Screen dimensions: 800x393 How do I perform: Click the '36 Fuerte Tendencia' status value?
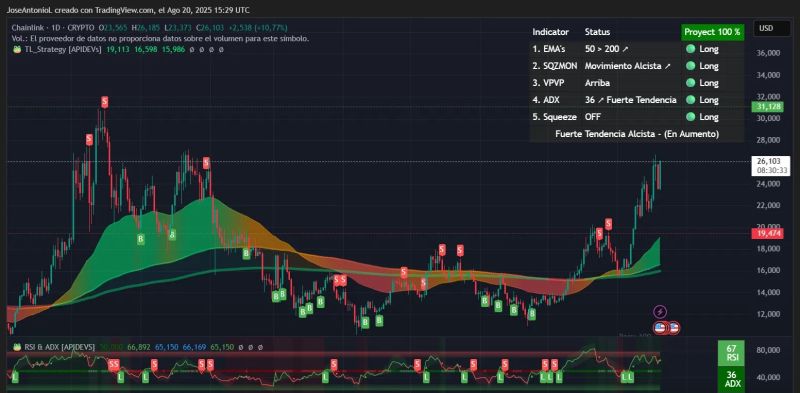tap(631, 100)
